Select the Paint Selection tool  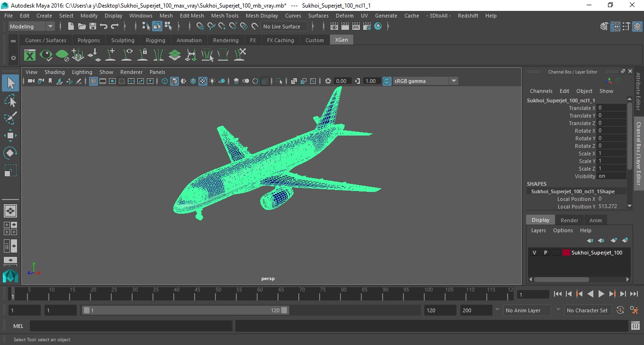pyautogui.click(x=10, y=118)
